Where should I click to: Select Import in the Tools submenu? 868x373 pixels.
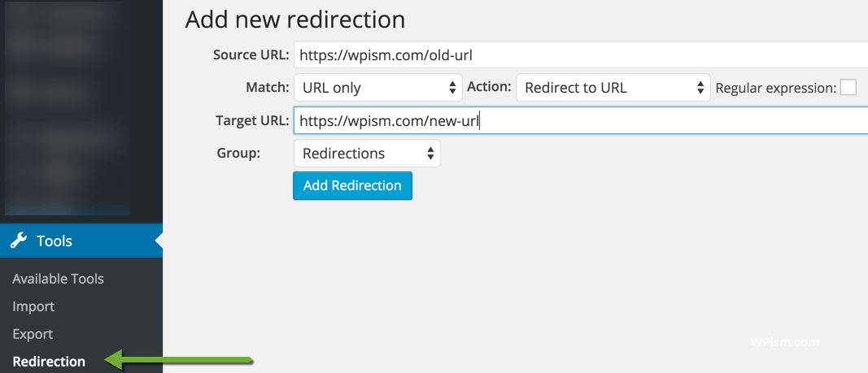pyautogui.click(x=33, y=306)
